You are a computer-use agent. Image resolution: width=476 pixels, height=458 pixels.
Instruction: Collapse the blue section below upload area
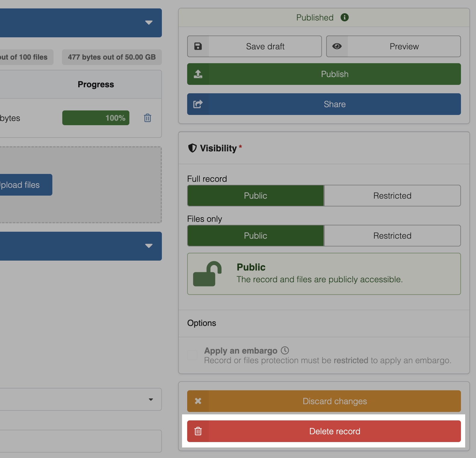tap(149, 246)
